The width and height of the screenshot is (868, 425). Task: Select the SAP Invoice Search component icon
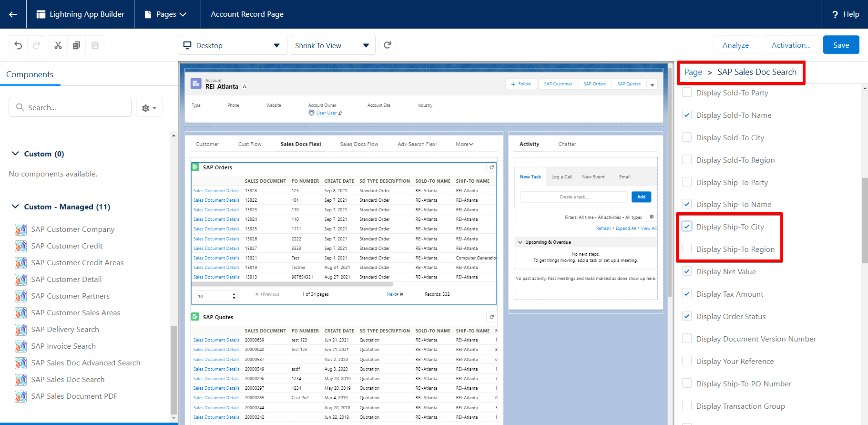point(20,346)
